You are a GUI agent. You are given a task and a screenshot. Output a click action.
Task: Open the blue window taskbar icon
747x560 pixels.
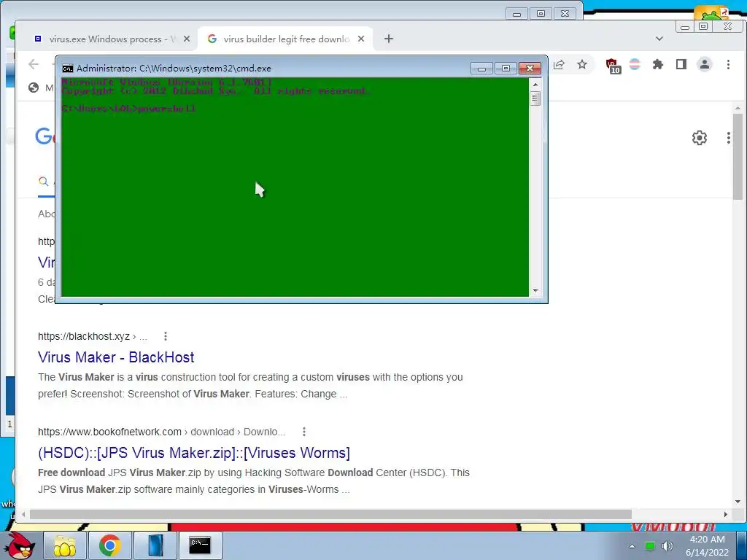tap(155, 545)
